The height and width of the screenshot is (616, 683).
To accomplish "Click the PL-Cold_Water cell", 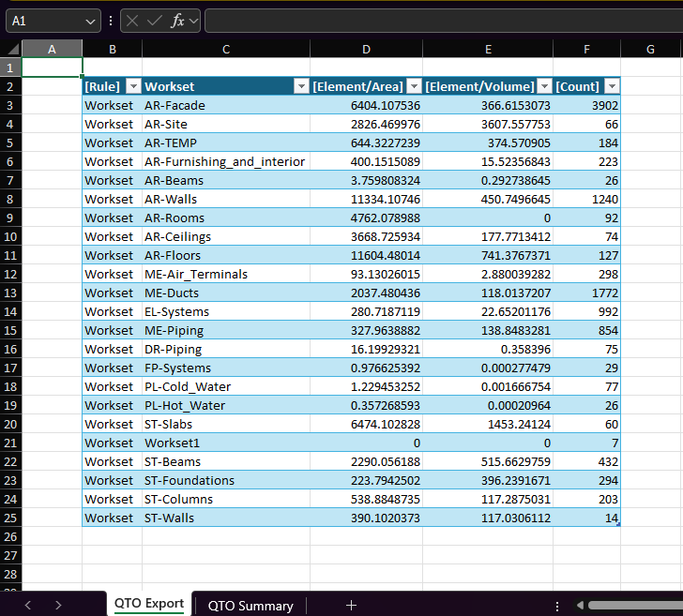I will click(x=226, y=386).
